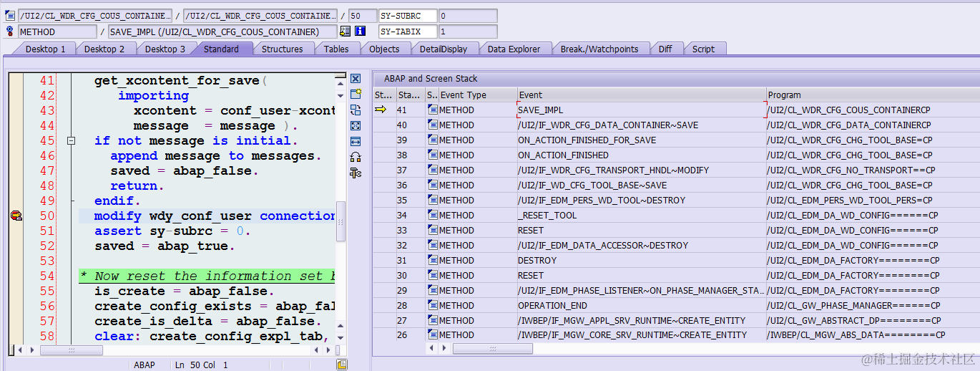Image resolution: width=980 pixels, height=371 pixels.
Task: Click the SAVE_IMPL method name field
Action: pyautogui.click(x=222, y=32)
